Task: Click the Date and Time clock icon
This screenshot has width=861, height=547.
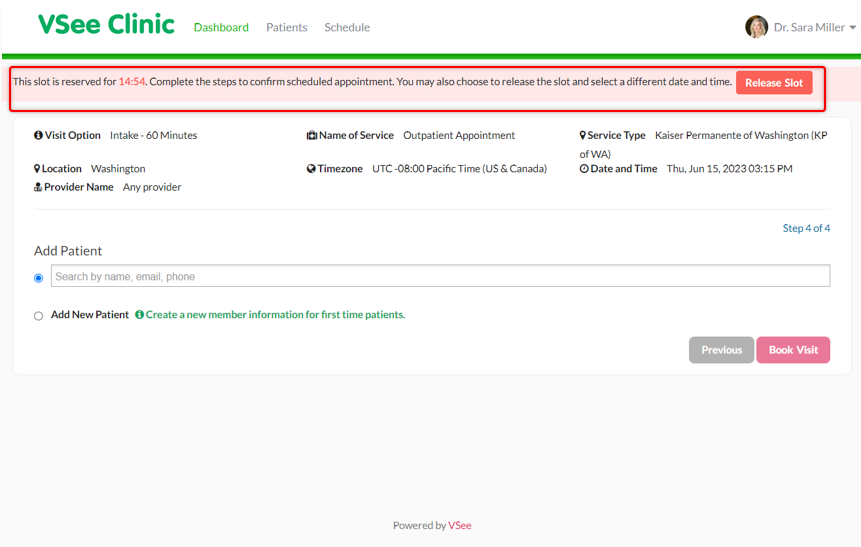Action: (584, 169)
